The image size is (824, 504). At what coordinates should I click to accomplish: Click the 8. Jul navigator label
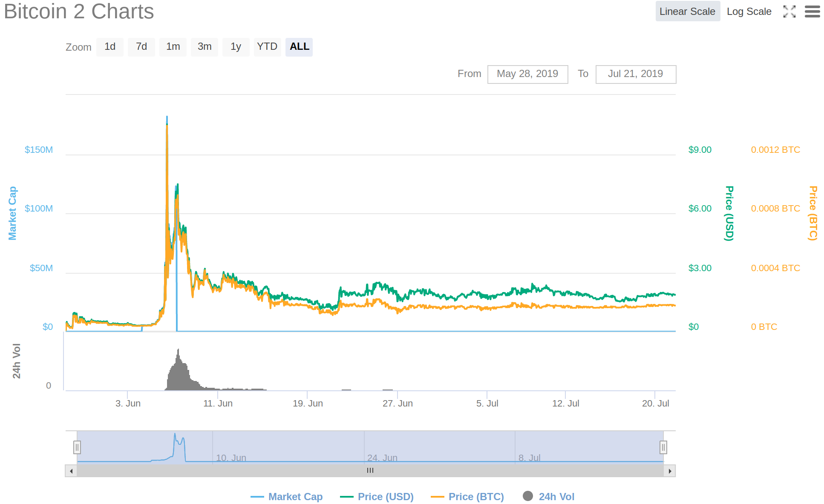(529, 458)
